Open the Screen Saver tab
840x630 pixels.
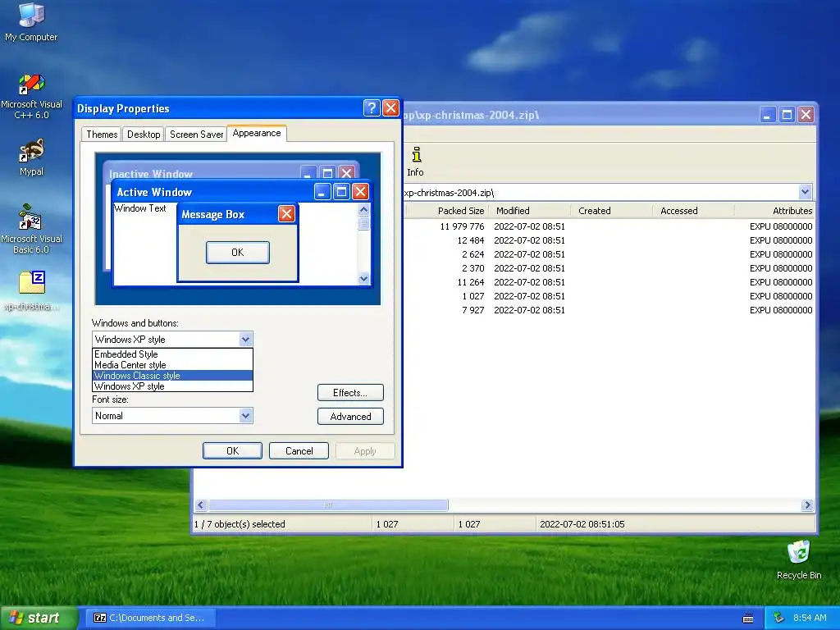tap(196, 135)
